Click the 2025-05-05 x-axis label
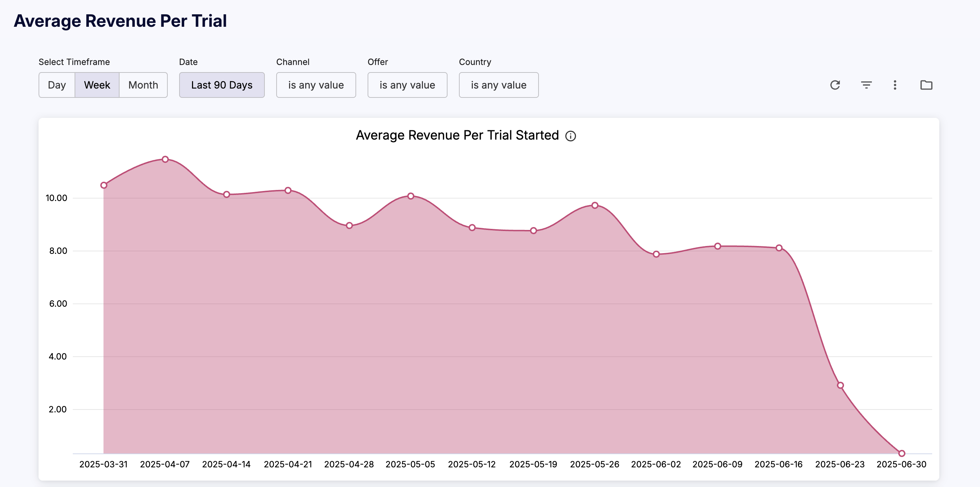 pyautogui.click(x=410, y=464)
